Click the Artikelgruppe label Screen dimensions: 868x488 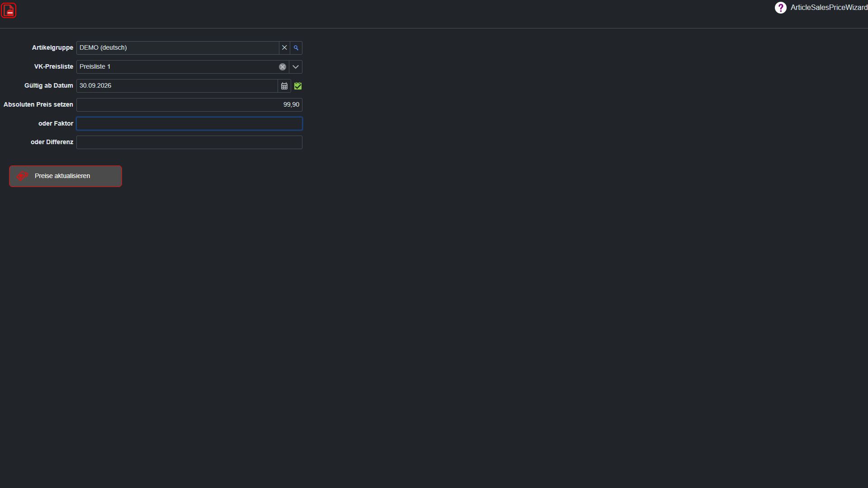click(52, 48)
